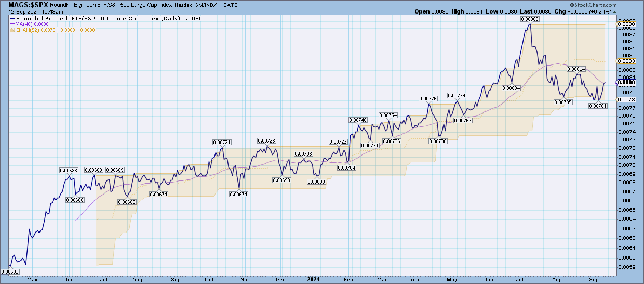The width and height of the screenshot is (644, 284).
Task: Click the 0.00814 price label
Action: (576, 69)
